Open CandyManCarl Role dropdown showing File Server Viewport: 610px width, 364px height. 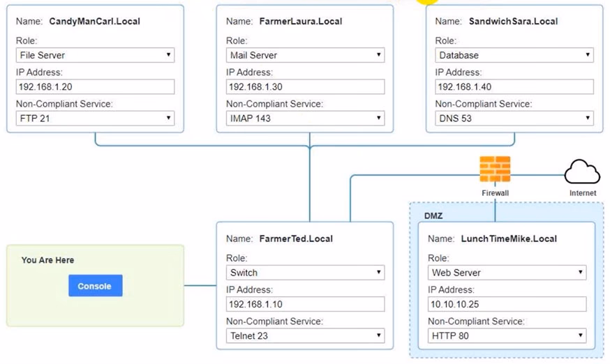coord(96,55)
